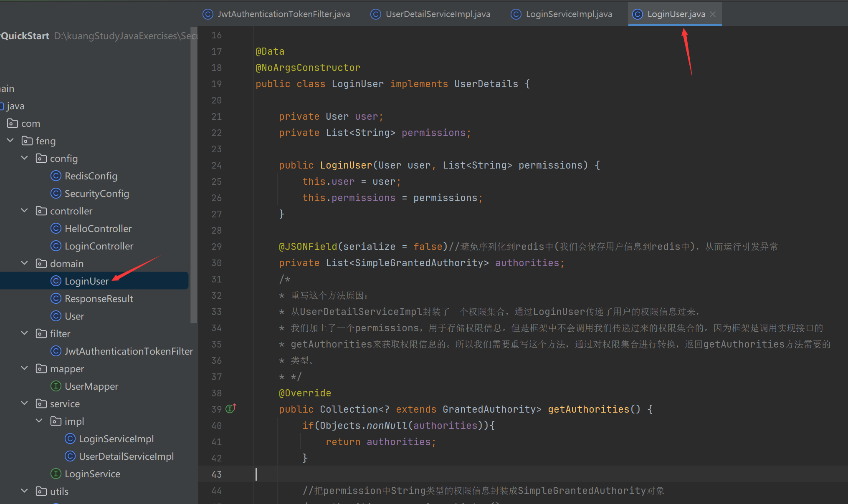Open RedisConfig in the project tree
The image size is (848, 504).
(91, 176)
